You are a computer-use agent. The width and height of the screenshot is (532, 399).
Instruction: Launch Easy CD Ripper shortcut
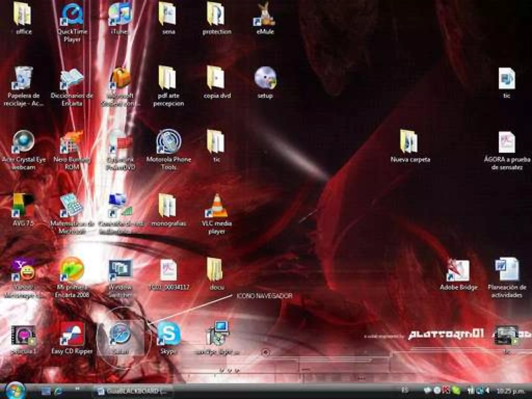72,334
